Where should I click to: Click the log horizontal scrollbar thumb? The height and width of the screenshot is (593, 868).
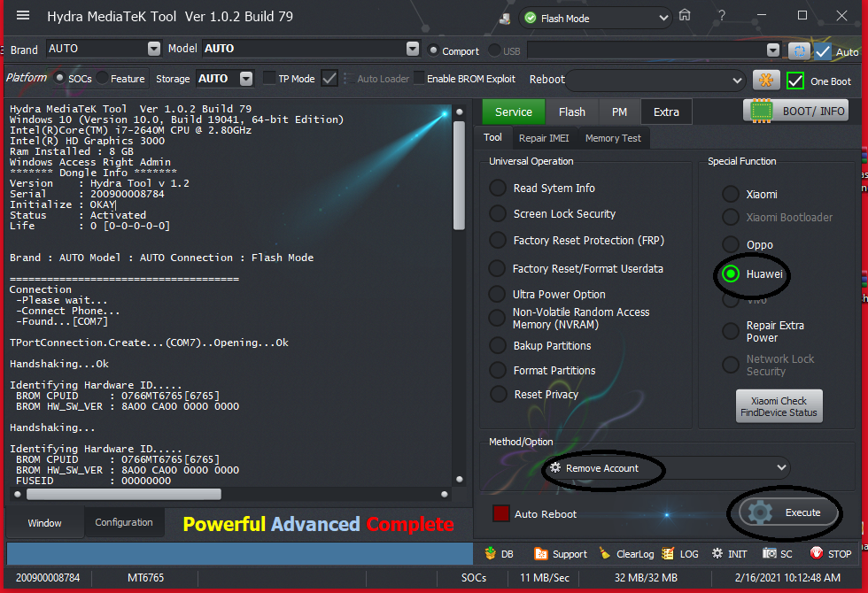tap(124, 494)
